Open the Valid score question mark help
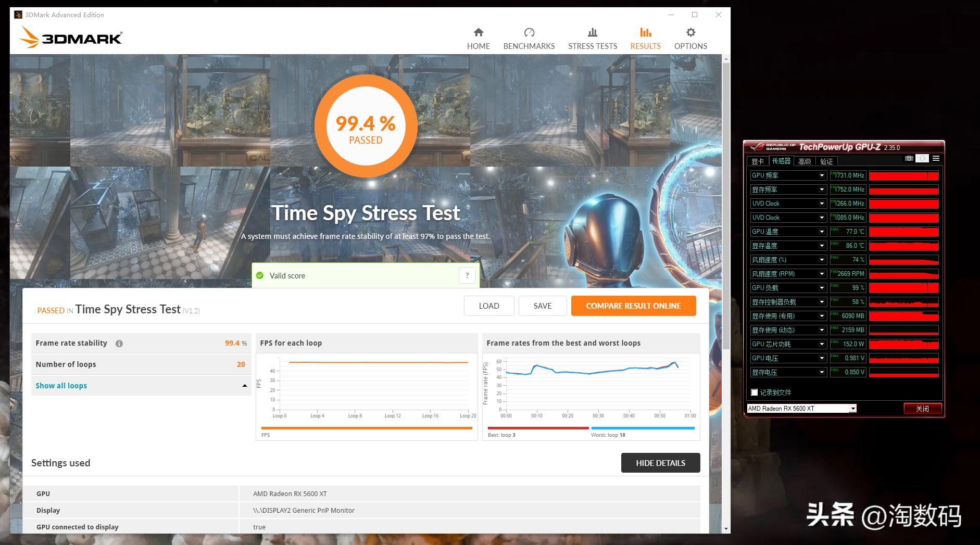 coord(467,275)
